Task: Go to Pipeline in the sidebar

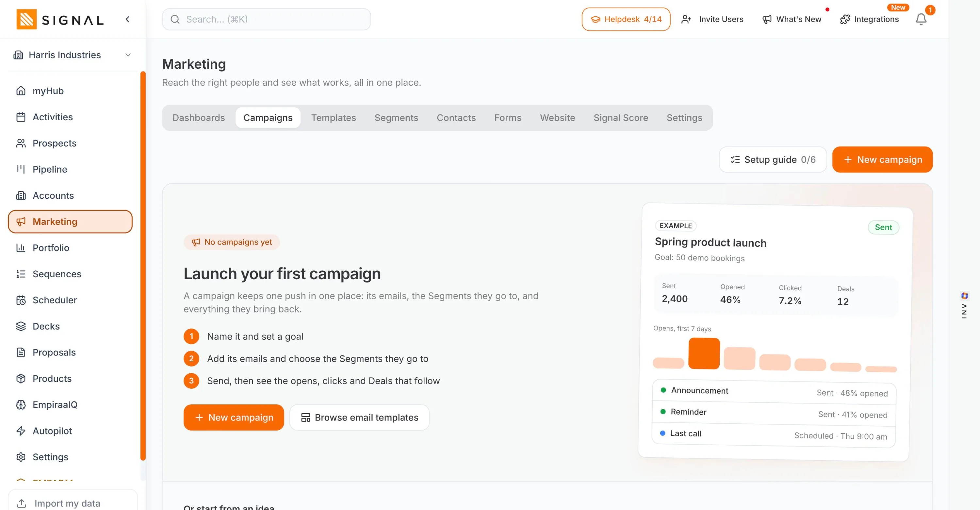Action: click(50, 169)
